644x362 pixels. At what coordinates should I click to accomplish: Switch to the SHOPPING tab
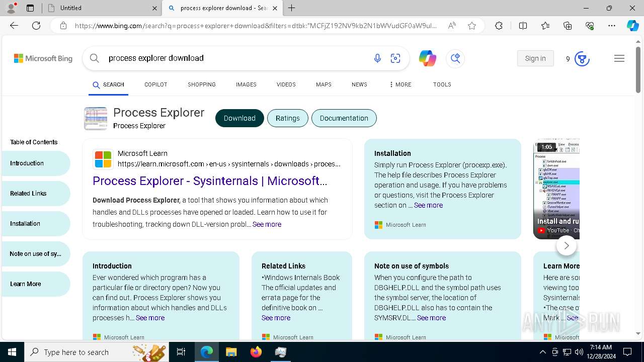point(202,84)
